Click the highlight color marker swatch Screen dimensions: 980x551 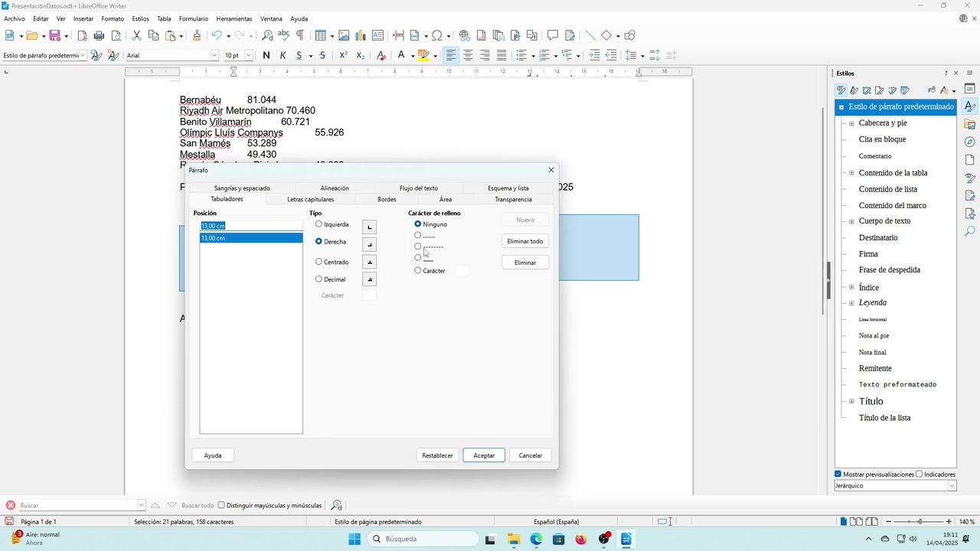click(423, 55)
